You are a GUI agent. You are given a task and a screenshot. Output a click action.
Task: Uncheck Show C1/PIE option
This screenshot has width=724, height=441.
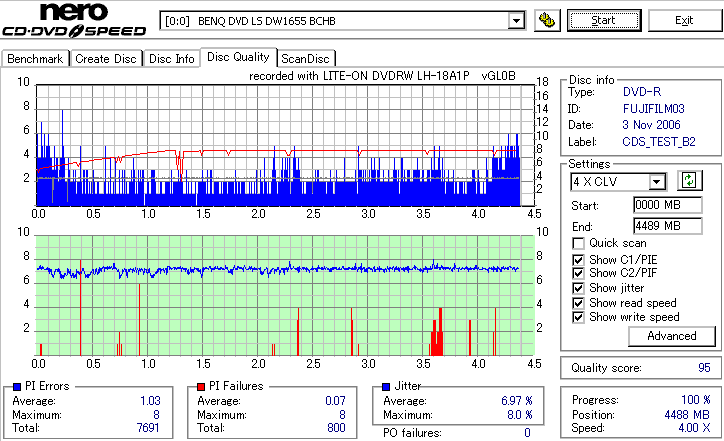point(578,260)
